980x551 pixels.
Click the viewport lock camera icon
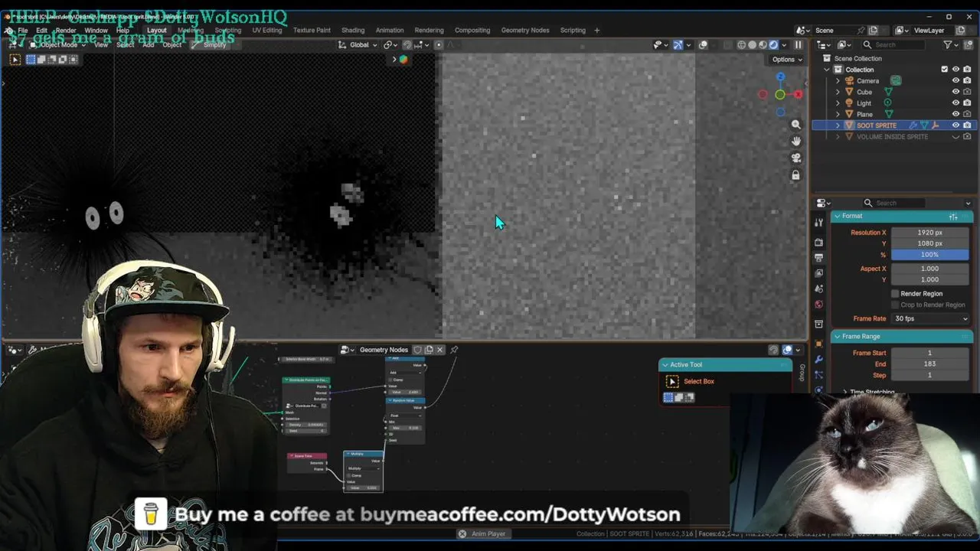pyautogui.click(x=796, y=175)
